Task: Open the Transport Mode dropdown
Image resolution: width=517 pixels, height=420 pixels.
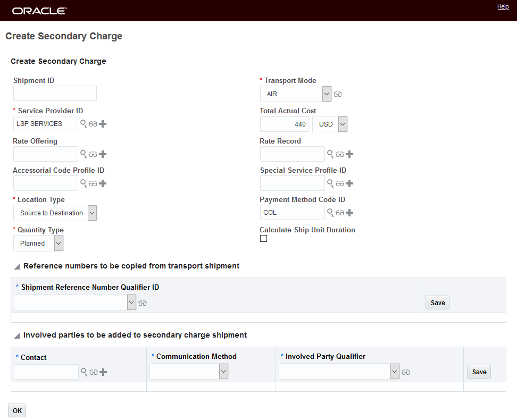Action: pos(327,94)
